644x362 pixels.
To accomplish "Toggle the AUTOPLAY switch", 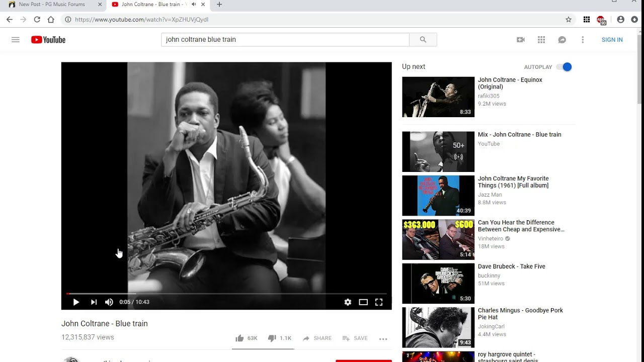I will pos(565,67).
